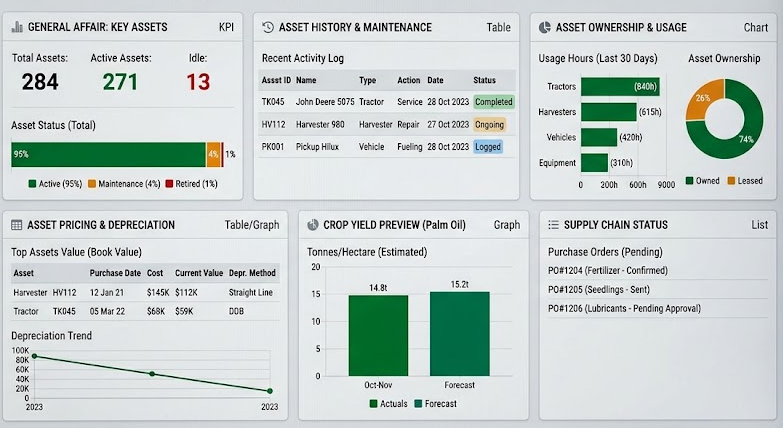Click the Purchase Orders (Pending) heading
The width and height of the screenshot is (783, 428).
pos(605,252)
